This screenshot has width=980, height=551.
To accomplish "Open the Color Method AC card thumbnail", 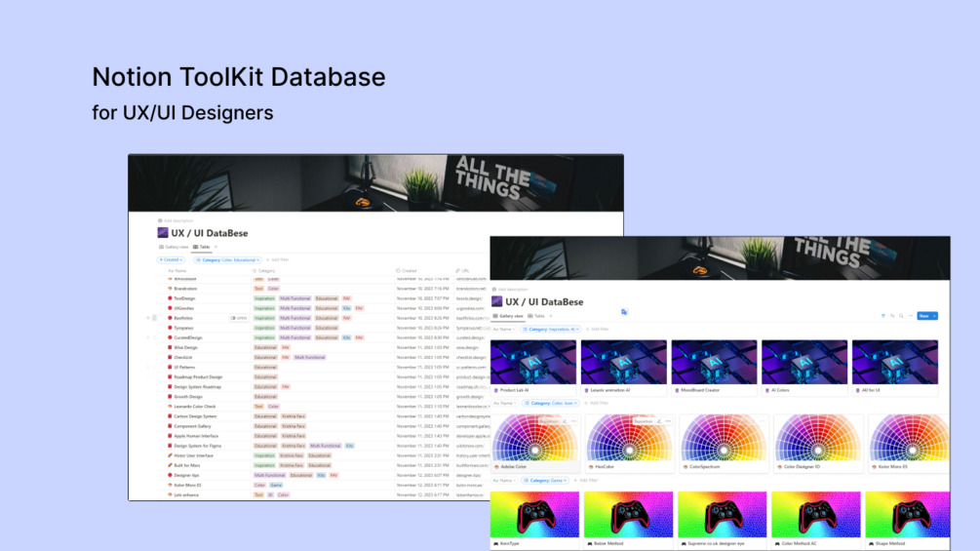I will click(815, 515).
